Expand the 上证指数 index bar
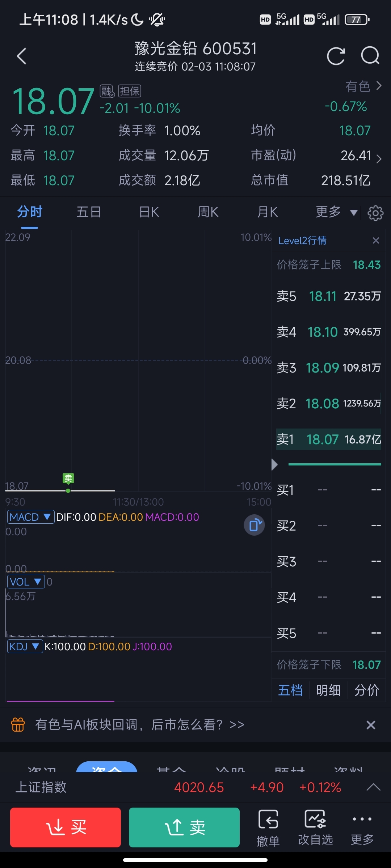Viewport: 391px width, 868px height. pos(373,787)
